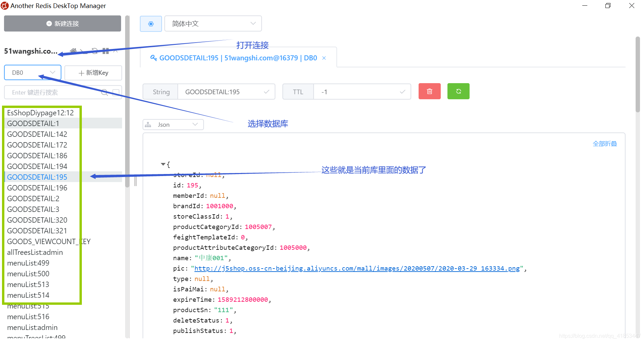Click the refresh connection icon beside 51wangshi

click(95, 51)
